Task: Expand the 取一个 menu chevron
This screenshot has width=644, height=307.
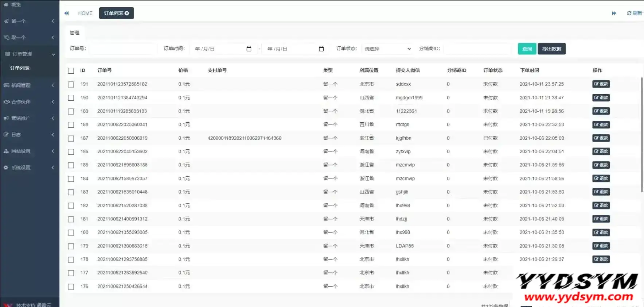Action: tap(53, 38)
